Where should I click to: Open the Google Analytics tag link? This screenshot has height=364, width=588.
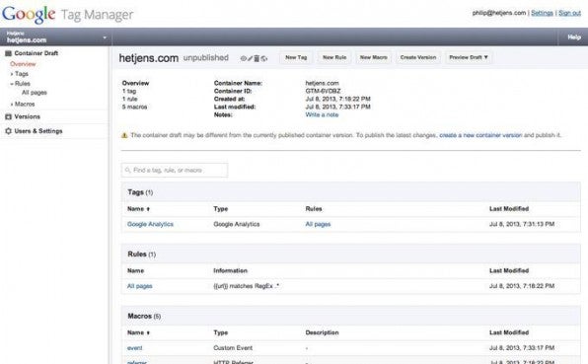click(150, 224)
